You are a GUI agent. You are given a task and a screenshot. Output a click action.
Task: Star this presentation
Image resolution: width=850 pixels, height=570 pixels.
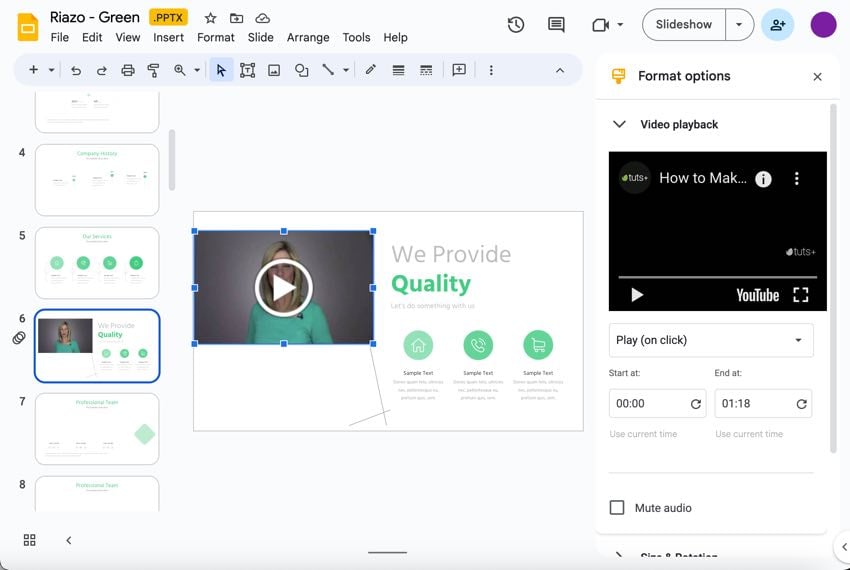click(210, 18)
